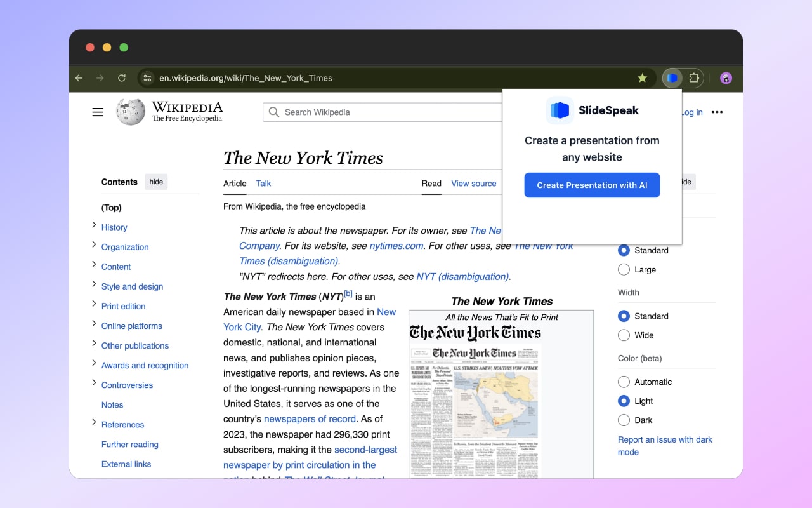Go to Further reading in contents
This screenshot has height=508, width=812.
pos(130,444)
